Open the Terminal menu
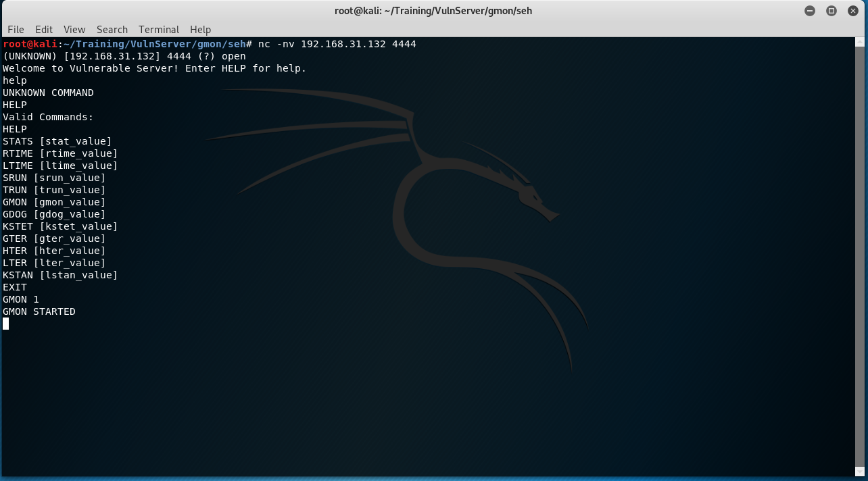This screenshot has height=481, width=868. pyautogui.click(x=159, y=30)
